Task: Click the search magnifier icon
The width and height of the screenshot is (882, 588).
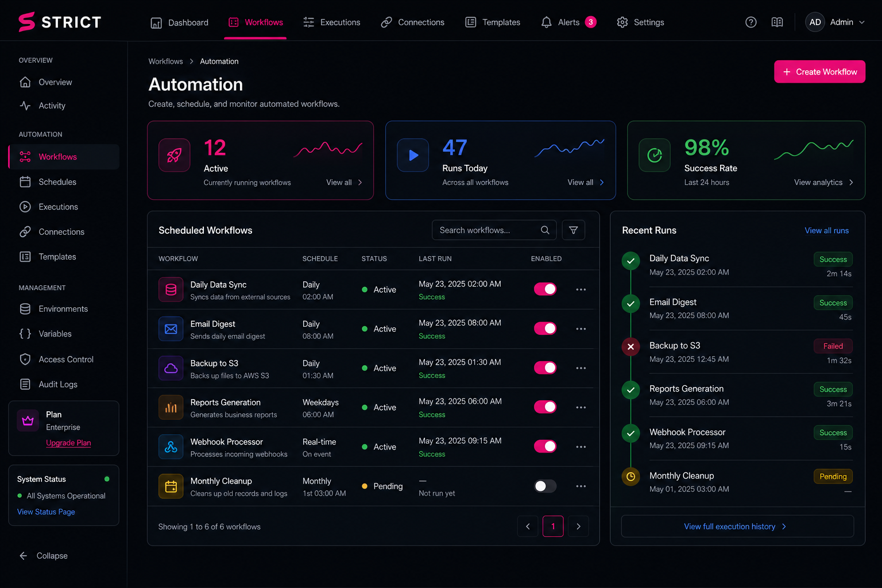Action: pyautogui.click(x=545, y=230)
